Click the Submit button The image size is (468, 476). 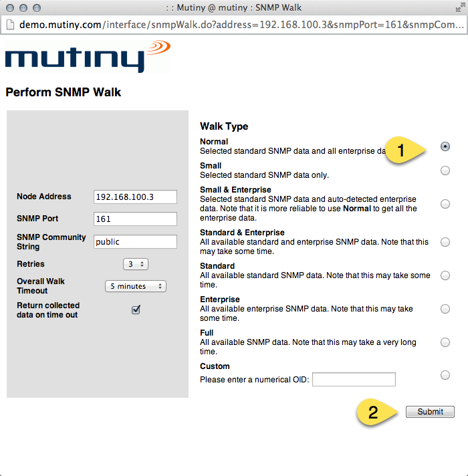(x=430, y=412)
